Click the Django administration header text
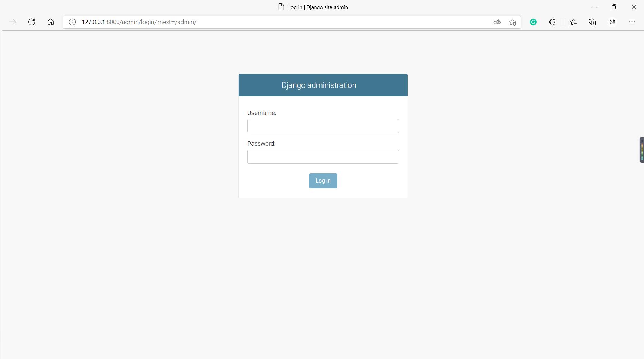Screen dimensions: 644x359 (x=319, y=85)
